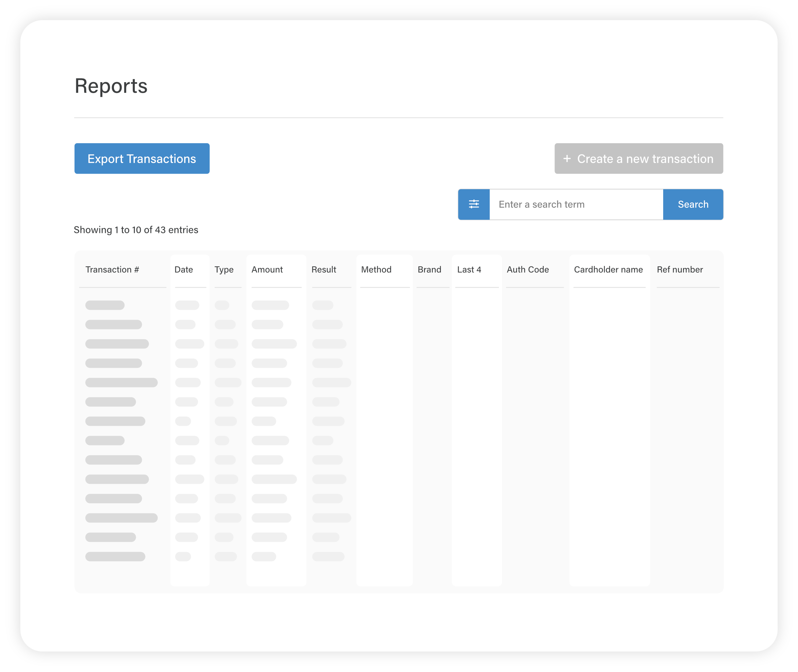Click plus icon on Create a new transaction
This screenshot has height=672, width=798.
point(567,158)
